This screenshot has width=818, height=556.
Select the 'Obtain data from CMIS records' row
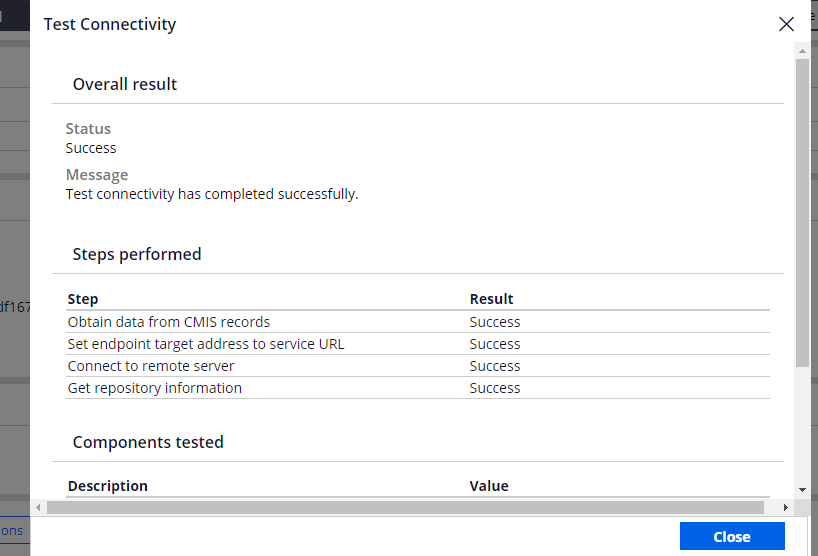(x=168, y=322)
